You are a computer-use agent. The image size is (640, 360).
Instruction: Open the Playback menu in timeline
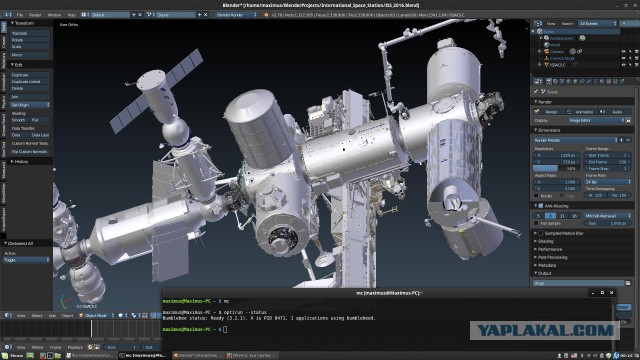[x=75, y=347]
